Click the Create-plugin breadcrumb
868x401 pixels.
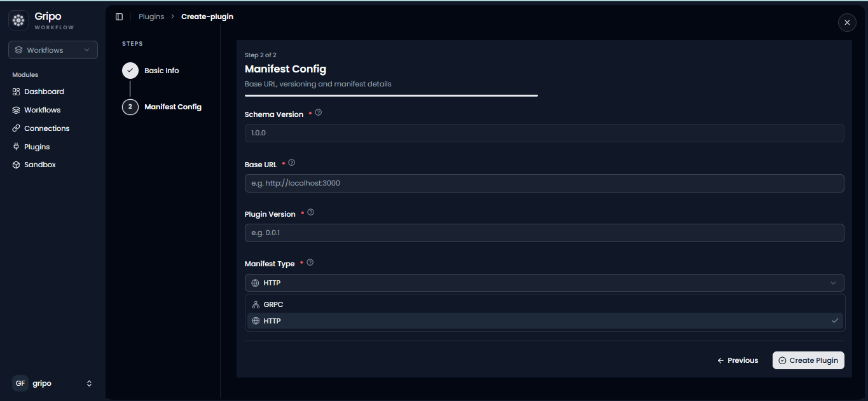tap(207, 17)
